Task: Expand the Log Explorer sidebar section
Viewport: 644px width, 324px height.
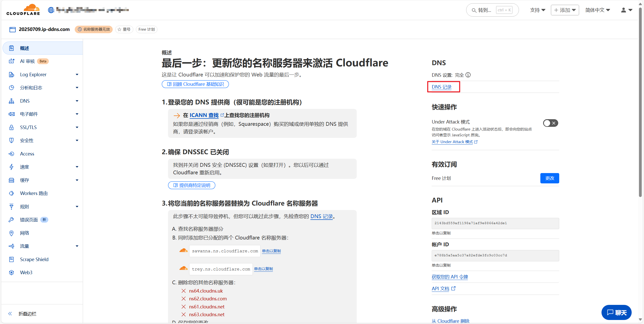Action: [x=77, y=74]
